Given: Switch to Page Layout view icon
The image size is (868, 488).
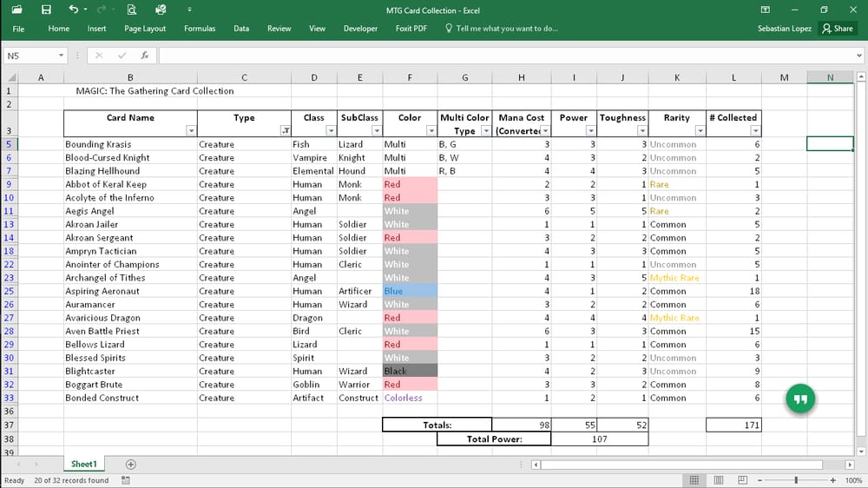Looking at the screenshot, I should (719, 480).
